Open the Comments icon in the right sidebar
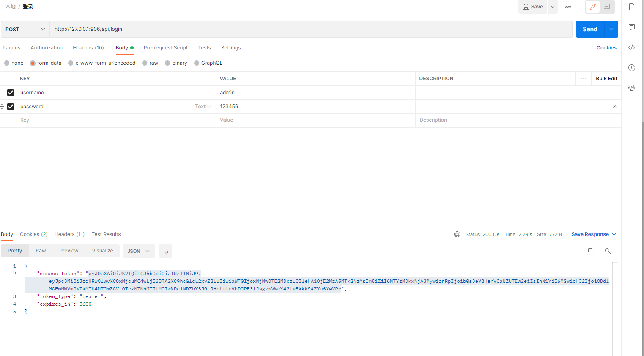This screenshot has height=356, width=644. coord(632,27)
